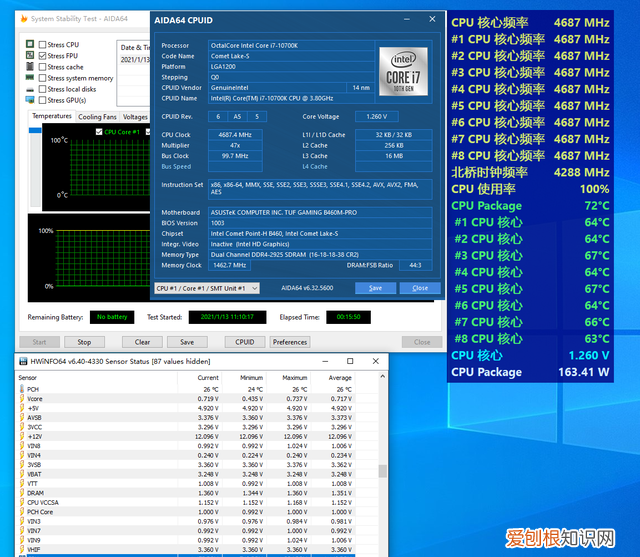This screenshot has width=640, height=557.
Task: Click the +12V row voltage icon
Action: pyautogui.click(x=22, y=436)
